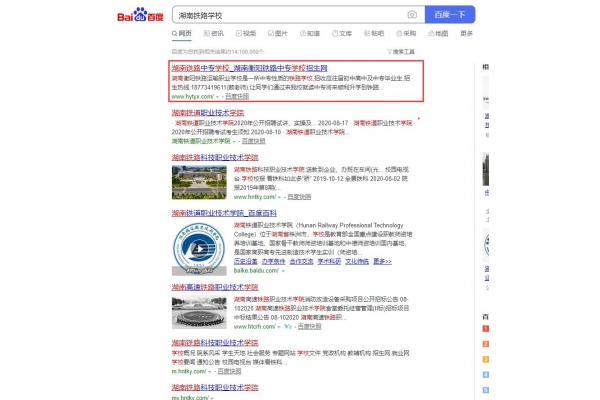Expand arrow beside green 湖南铁道职业技术学院 source
The width and height of the screenshot is (600, 400).
coord(234,142)
